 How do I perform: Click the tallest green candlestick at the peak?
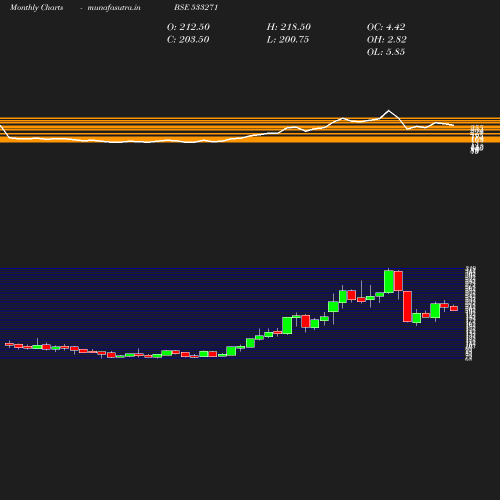389,282
